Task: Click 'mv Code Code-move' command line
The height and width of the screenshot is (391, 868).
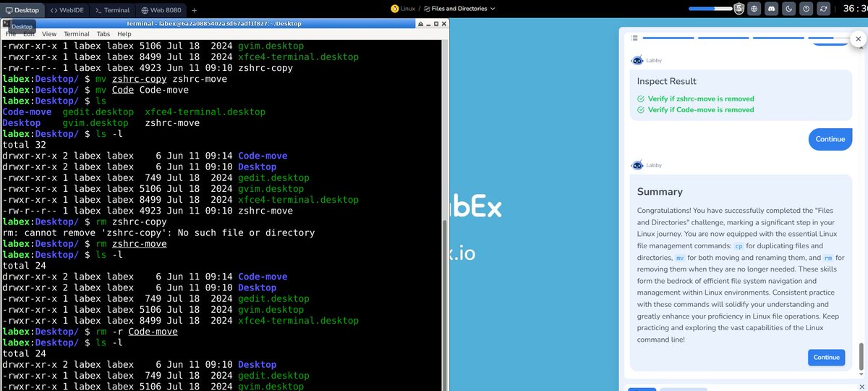Action: pyautogui.click(x=95, y=90)
